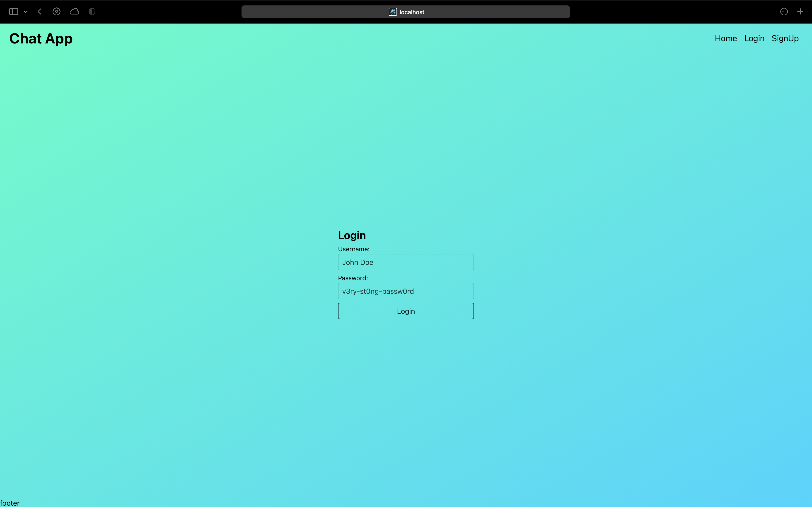
Task: Focus the localhost address bar
Action: (x=470, y=12)
